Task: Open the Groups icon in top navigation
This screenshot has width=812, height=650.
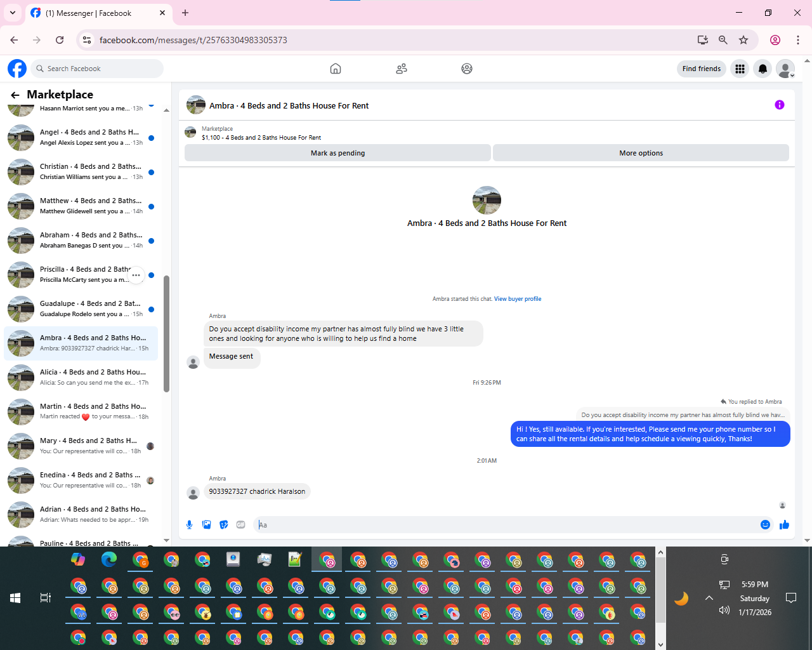Action: pyautogui.click(x=467, y=69)
